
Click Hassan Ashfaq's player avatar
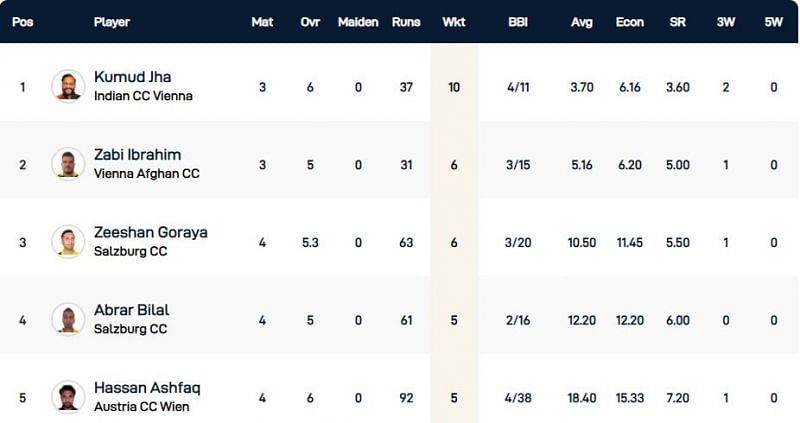[x=68, y=396]
